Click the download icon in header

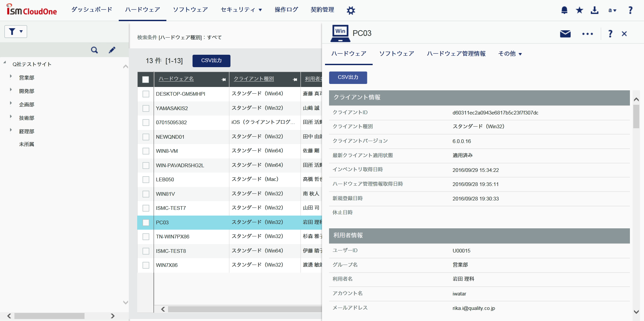coord(594,10)
